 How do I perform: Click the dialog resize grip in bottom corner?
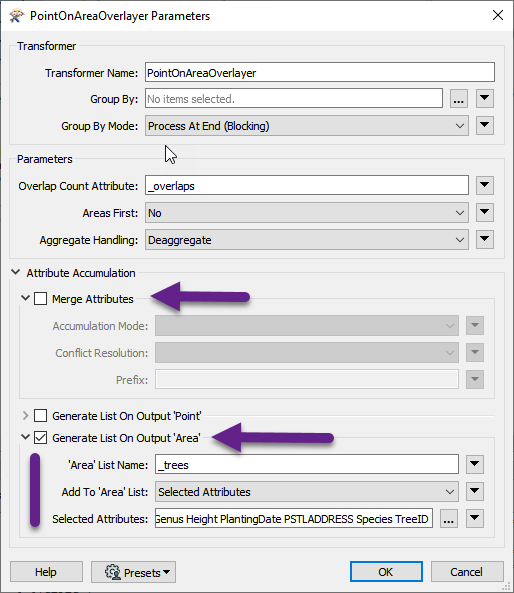(505, 587)
